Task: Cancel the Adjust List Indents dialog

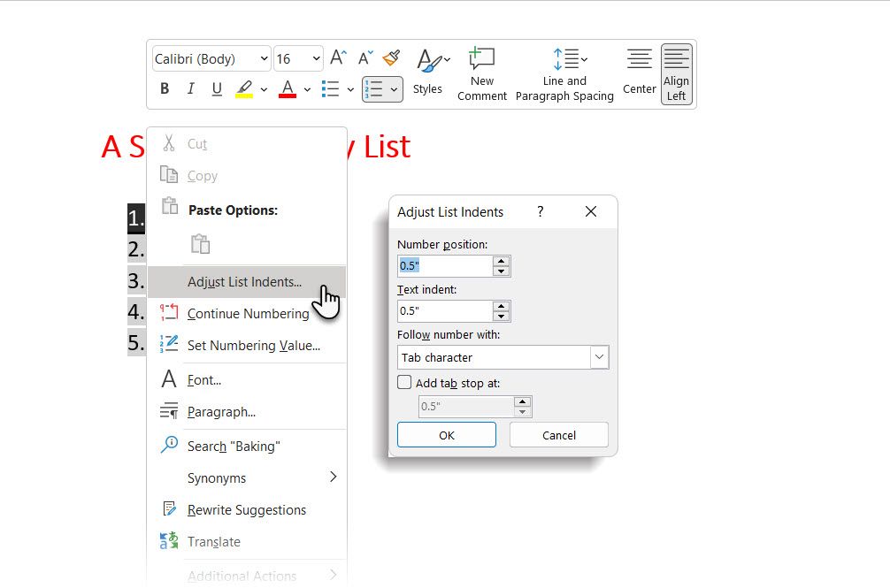Action: pos(559,435)
